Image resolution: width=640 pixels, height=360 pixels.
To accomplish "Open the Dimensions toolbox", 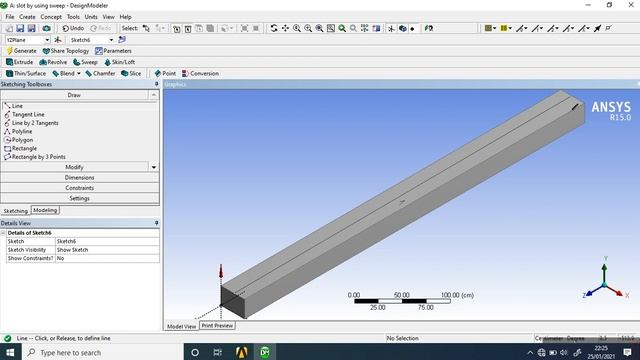I will (x=80, y=178).
